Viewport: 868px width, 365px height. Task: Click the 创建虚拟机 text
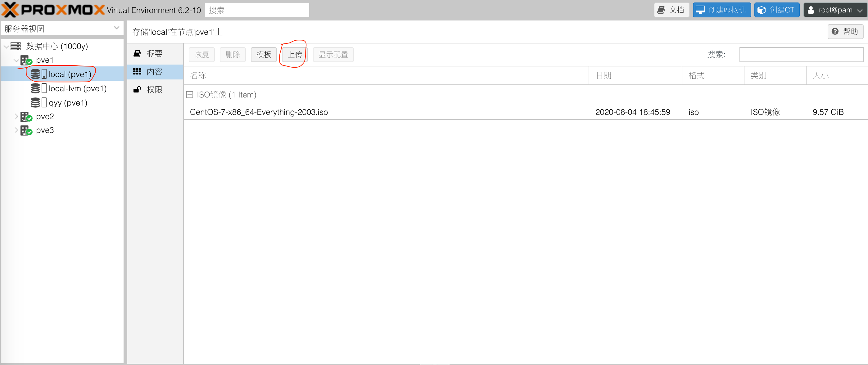727,10
